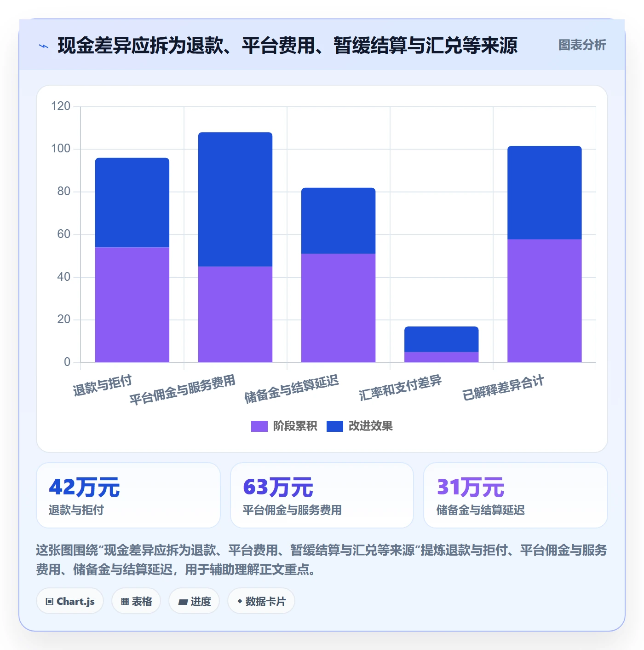Click the Chart.js tag chip
The image size is (644, 650).
coord(70,601)
